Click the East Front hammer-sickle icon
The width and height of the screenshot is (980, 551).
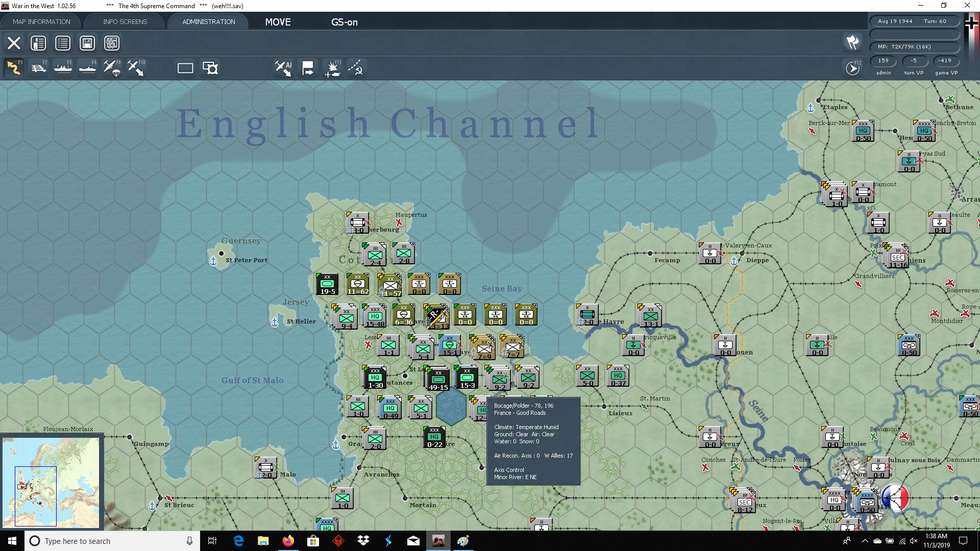tap(356, 68)
